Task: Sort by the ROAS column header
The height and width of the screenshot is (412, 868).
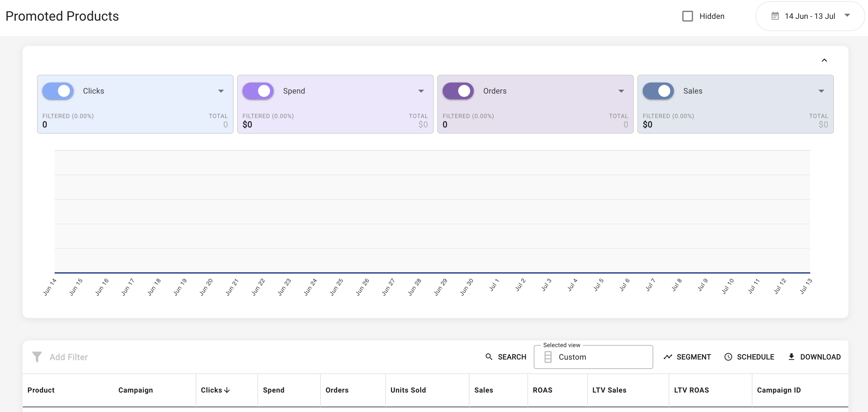Action: 542,390
